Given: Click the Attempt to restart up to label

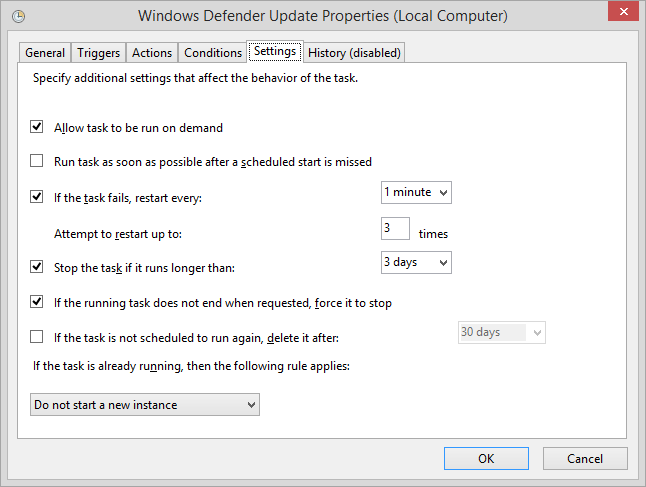Looking at the screenshot, I should [x=118, y=234].
